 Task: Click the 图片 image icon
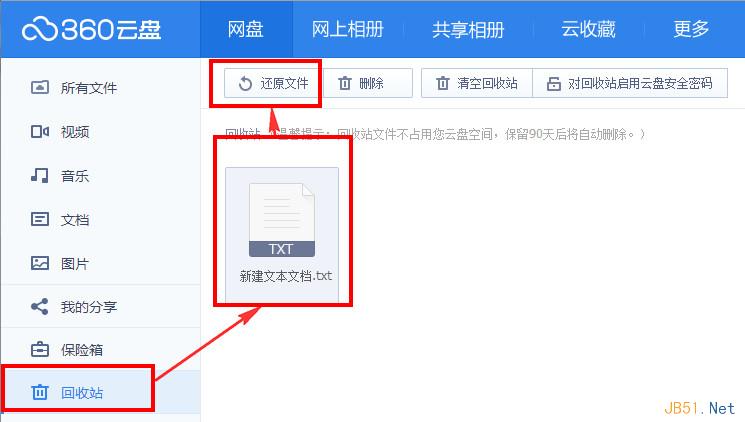pyautogui.click(x=40, y=263)
